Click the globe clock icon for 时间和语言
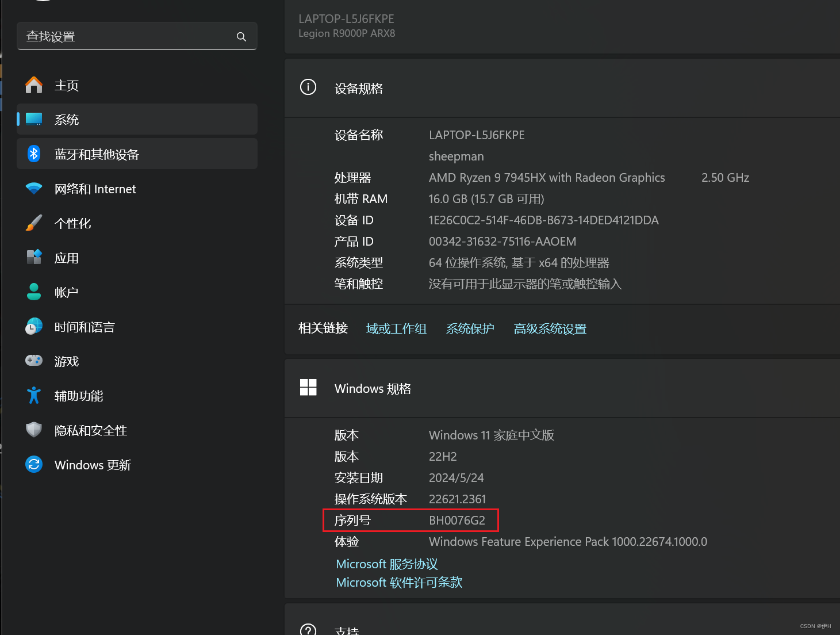Screen dimensions: 840x635 34,326
